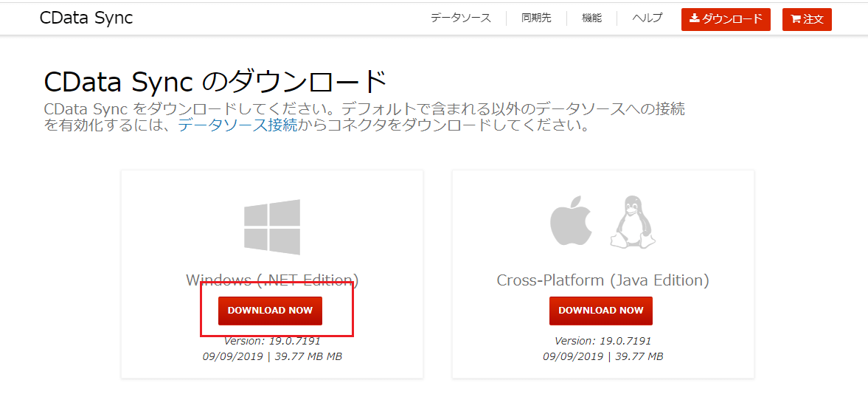Viewport: 868px width, 408px height.
Task: Click the Windows (.NET Edition) title
Action: [272, 280]
